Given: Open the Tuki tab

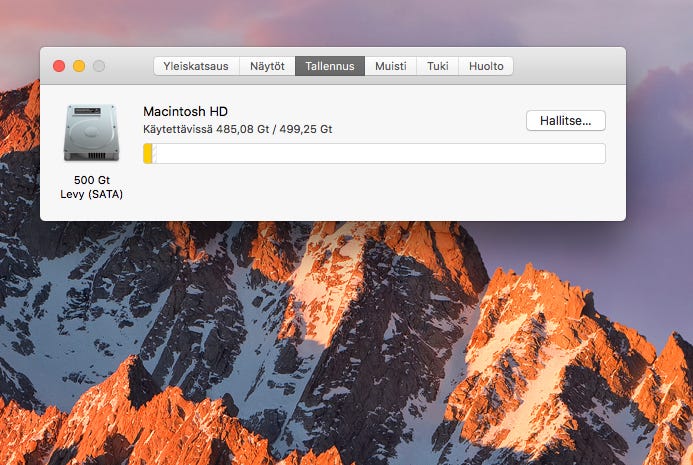Looking at the screenshot, I should tap(438, 66).
